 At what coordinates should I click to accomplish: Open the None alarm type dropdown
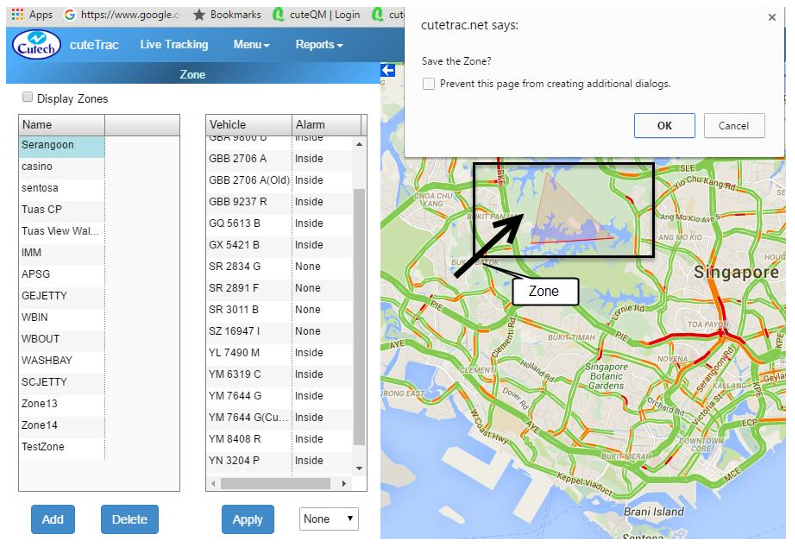[x=329, y=519]
